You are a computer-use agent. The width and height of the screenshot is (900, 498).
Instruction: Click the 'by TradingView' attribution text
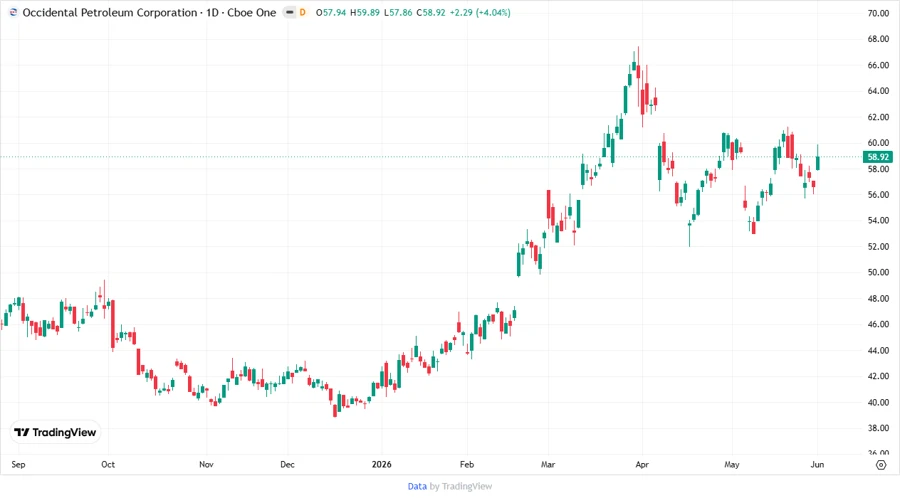pos(461,487)
